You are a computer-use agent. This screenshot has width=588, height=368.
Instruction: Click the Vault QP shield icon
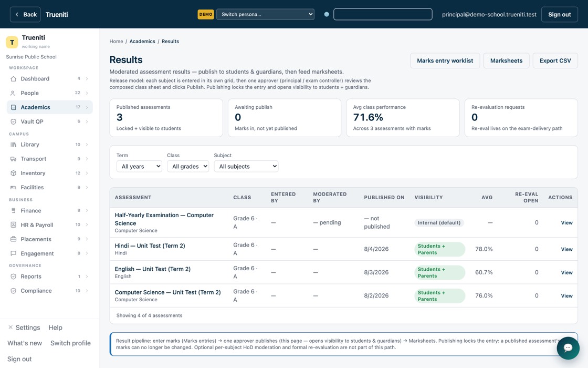[x=14, y=121]
